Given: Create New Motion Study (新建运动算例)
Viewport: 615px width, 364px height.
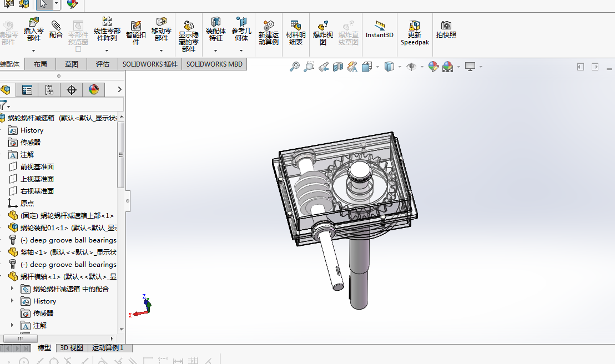Looking at the screenshot, I should coord(269,33).
